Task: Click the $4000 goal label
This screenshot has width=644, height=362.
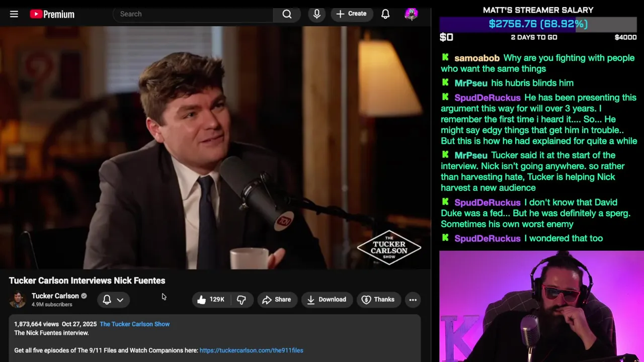Action: 625,37
